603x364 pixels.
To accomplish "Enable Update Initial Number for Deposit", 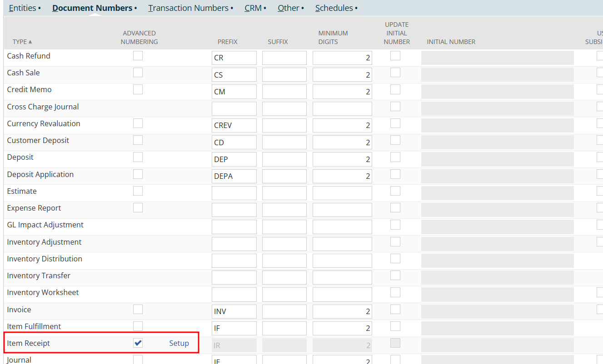I will pyautogui.click(x=395, y=157).
